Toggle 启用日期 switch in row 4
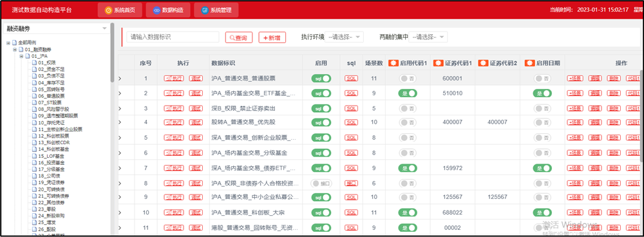This screenshot has width=644, height=237. coord(542,122)
